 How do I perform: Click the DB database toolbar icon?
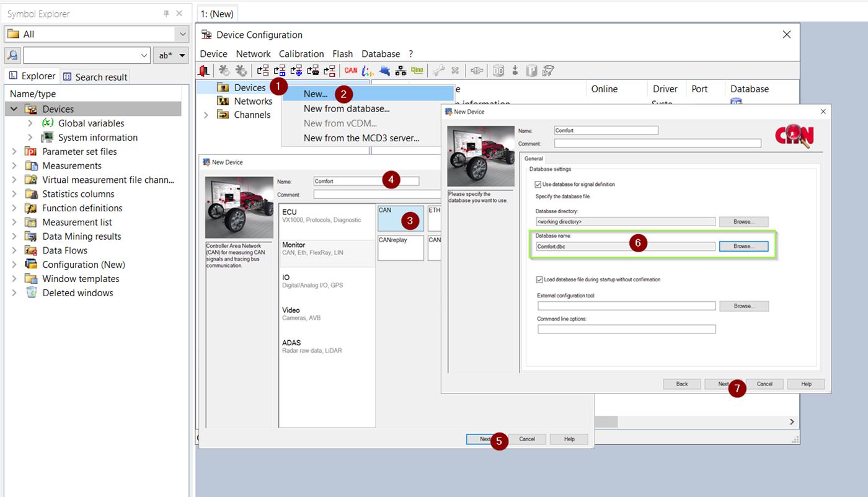[498, 71]
